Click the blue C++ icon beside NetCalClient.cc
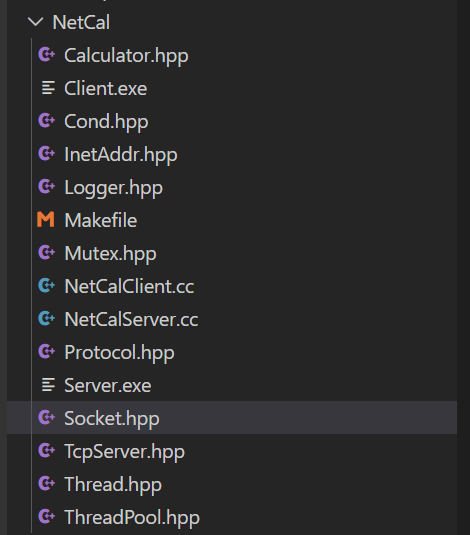This screenshot has width=470, height=535. 46,285
